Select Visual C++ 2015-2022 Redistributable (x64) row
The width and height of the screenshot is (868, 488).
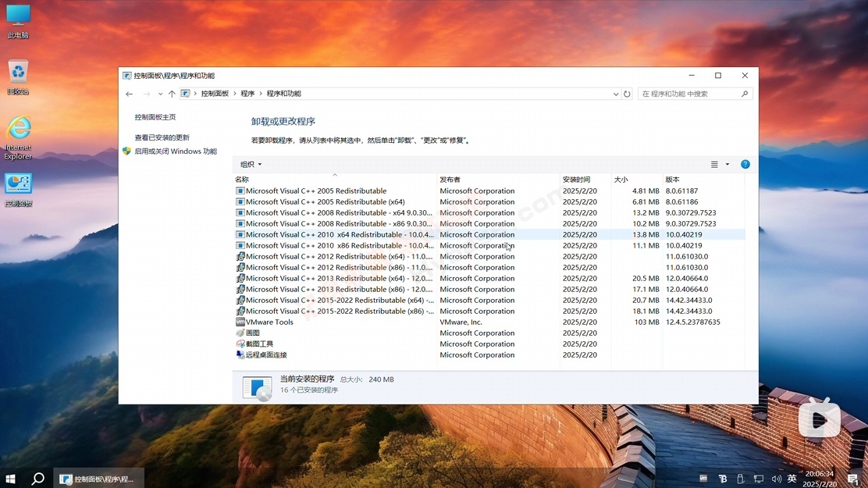pyautogui.click(x=489, y=301)
